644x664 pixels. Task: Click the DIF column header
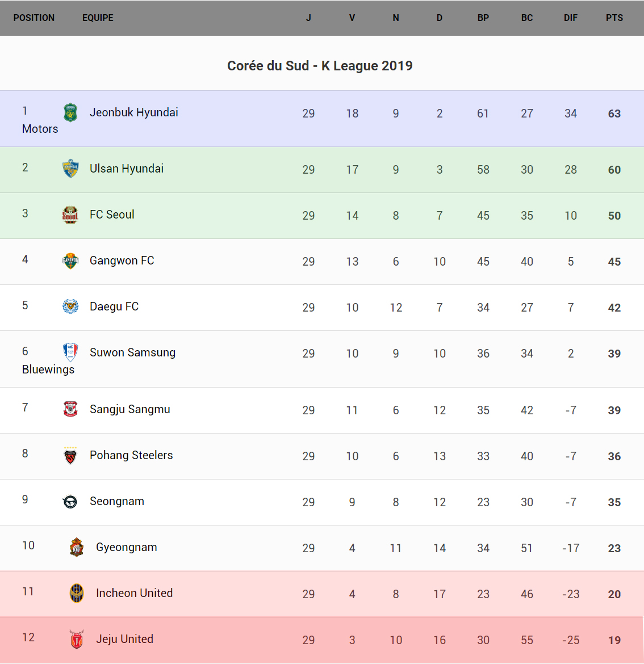pyautogui.click(x=570, y=18)
